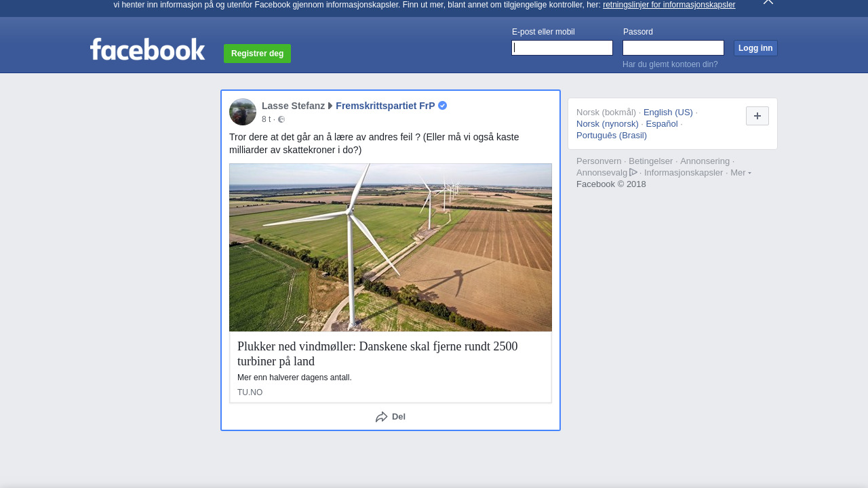Open Lasse Stefanz profile picture
The image size is (868, 488).
pyautogui.click(x=243, y=112)
